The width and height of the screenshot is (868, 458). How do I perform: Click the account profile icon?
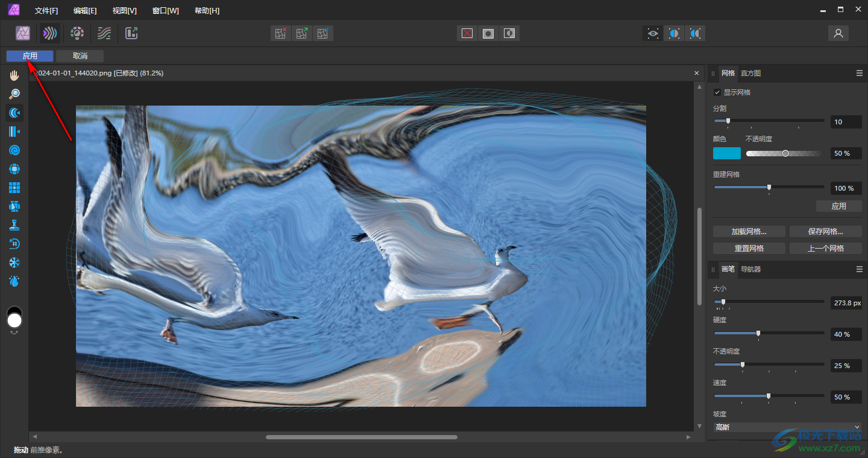838,33
